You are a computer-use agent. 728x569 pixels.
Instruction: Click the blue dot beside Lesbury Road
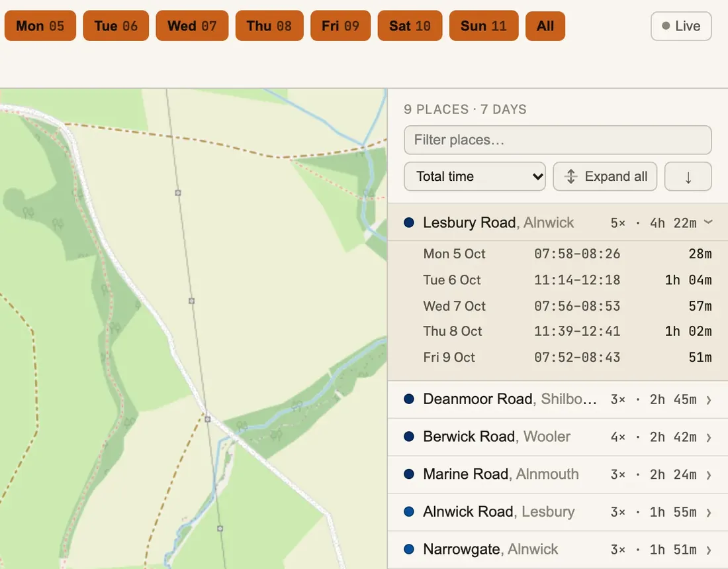pos(409,223)
